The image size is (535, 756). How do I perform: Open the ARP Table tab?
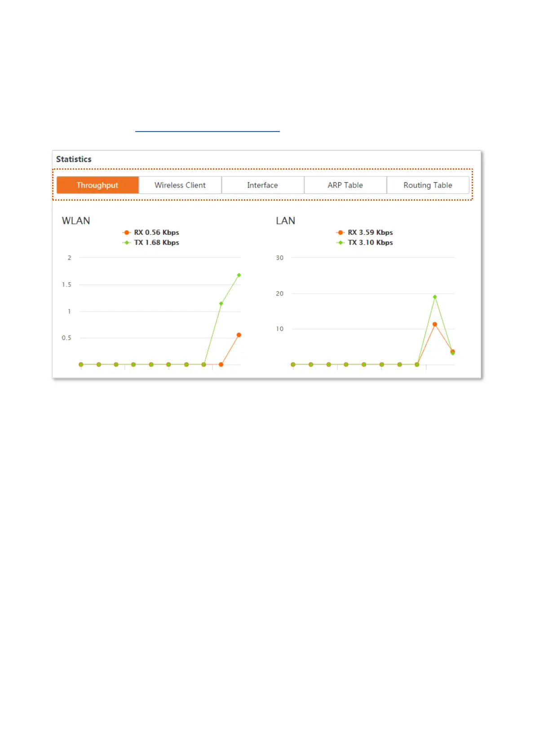pos(345,185)
